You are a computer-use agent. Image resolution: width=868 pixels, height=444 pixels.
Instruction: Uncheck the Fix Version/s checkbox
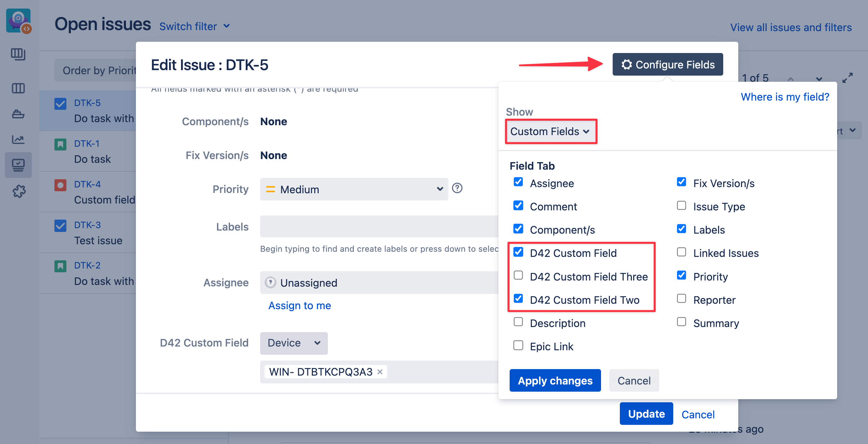(681, 182)
